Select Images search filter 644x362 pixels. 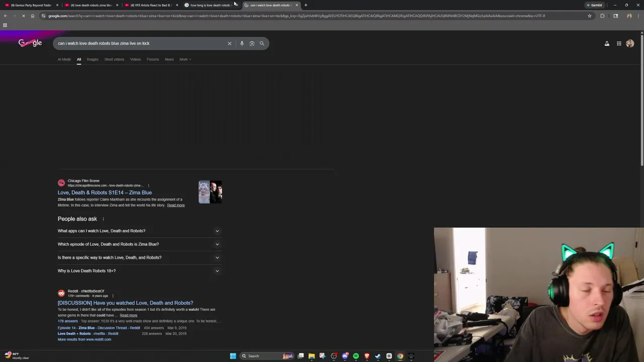pyautogui.click(x=93, y=59)
